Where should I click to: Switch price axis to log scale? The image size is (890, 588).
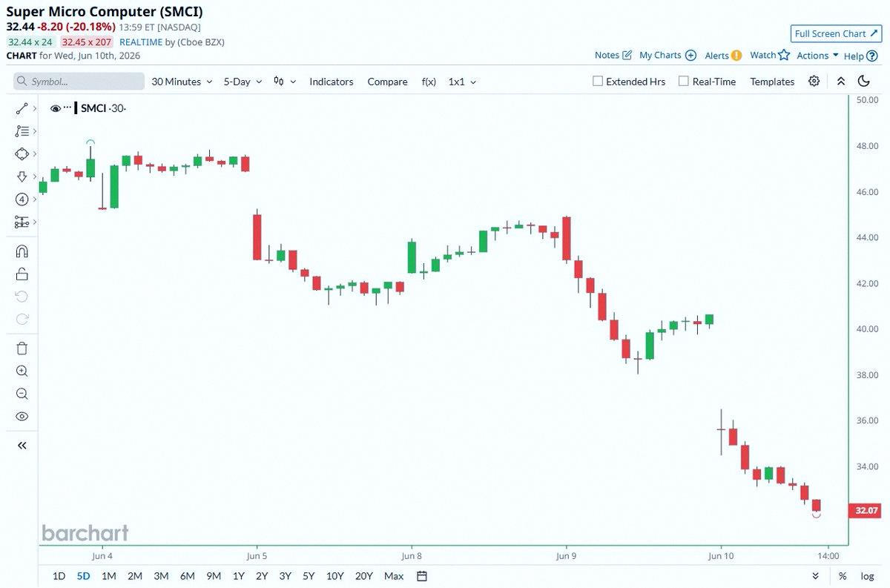pyautogui.click(x=867, y=576)
